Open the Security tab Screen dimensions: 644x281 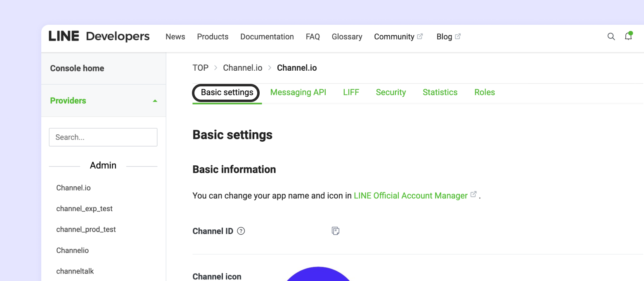click(391, 92)
